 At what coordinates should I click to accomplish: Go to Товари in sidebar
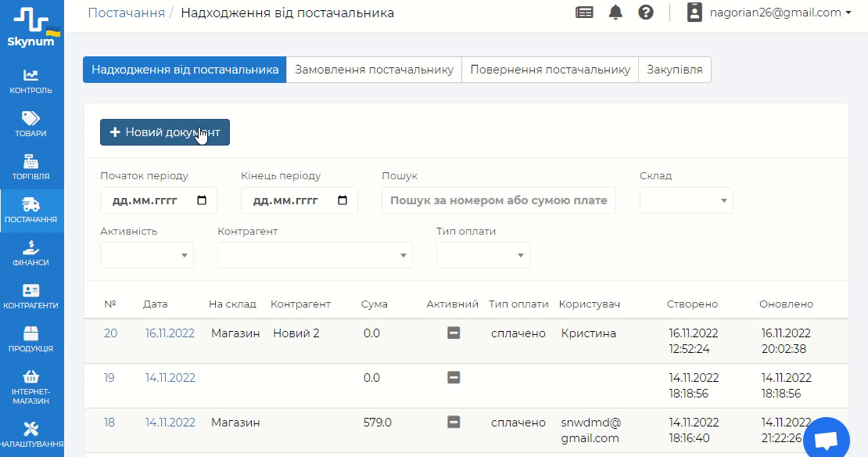[x=31, y=124]
